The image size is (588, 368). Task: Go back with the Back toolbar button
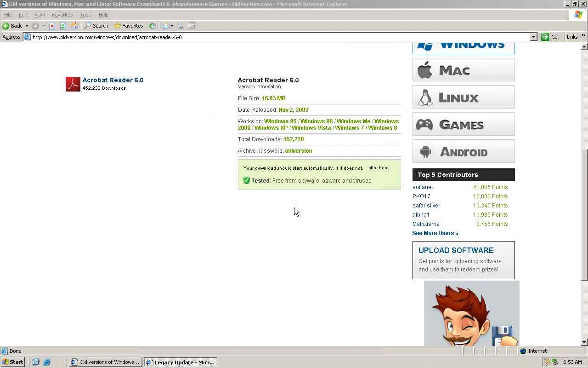click(12, 26)
